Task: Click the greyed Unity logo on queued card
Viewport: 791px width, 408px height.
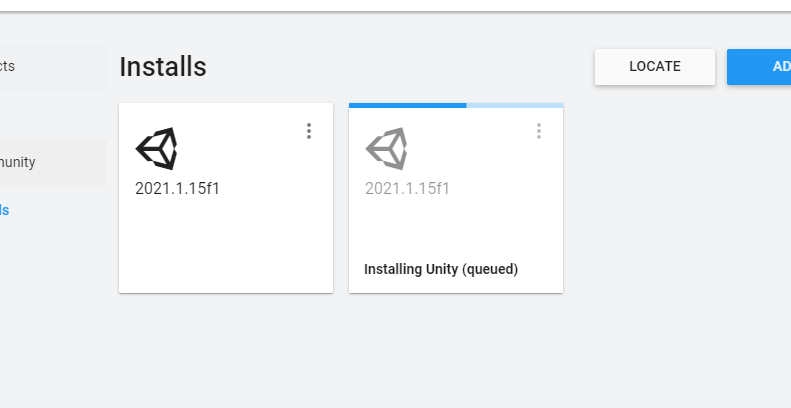Action: tap(386, 149)
